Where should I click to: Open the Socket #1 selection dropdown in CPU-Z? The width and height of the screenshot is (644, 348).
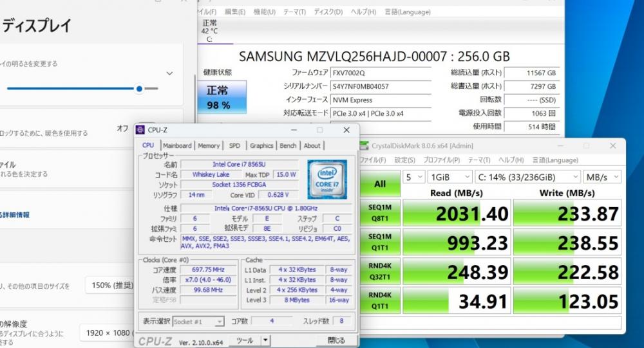click(x=198, y=322)
